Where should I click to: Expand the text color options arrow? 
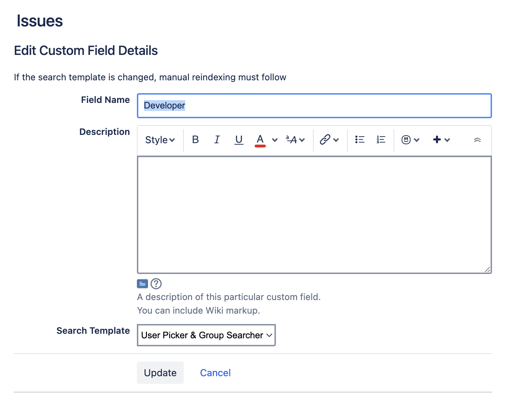[x=275, y=140]
